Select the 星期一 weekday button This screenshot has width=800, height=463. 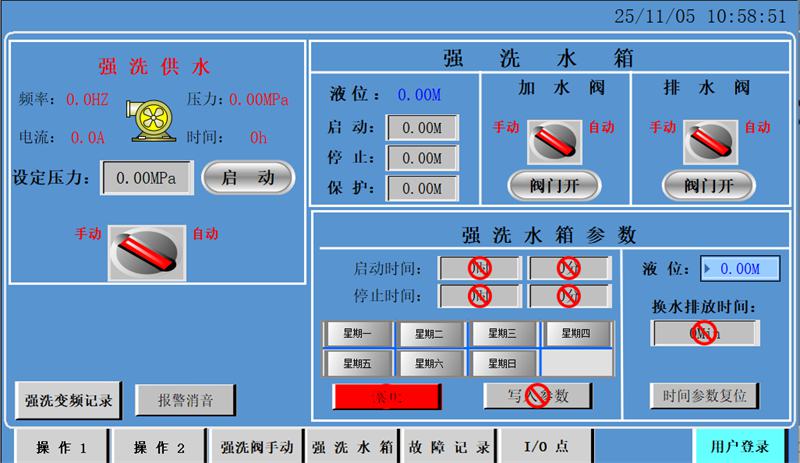pyautogui.click(x=360, y=334)
